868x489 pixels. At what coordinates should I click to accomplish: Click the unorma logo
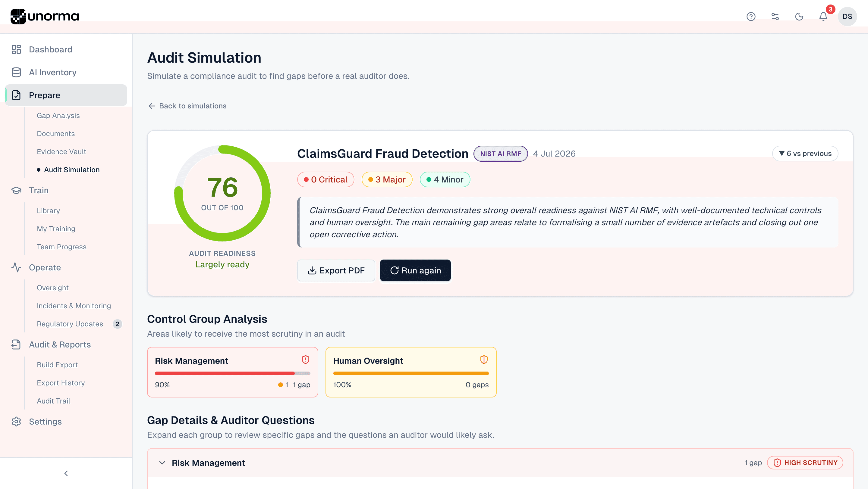point(45,17)
